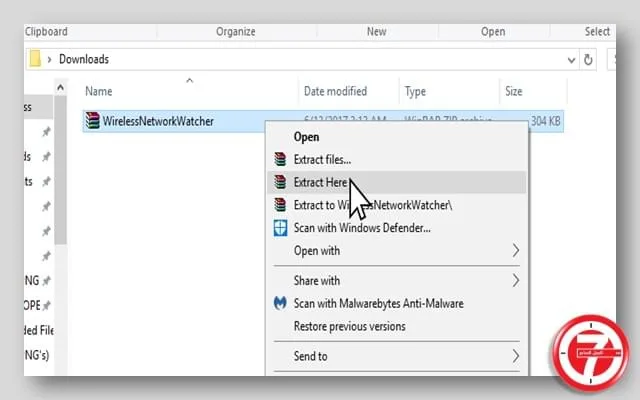Click the Open ribbon group label
The height and width of the screenshot is (400, 640).
pyautogui.click(x=493, y=31)
